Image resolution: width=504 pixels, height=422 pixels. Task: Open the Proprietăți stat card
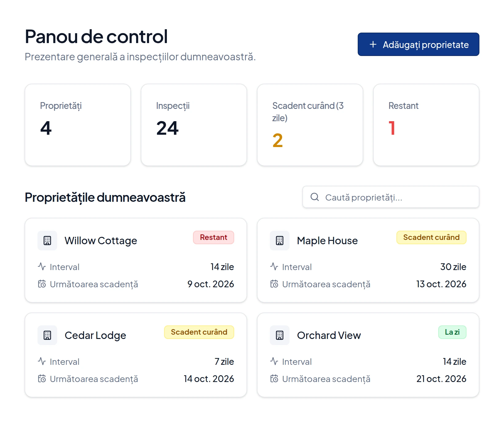(x=78, y=125)
